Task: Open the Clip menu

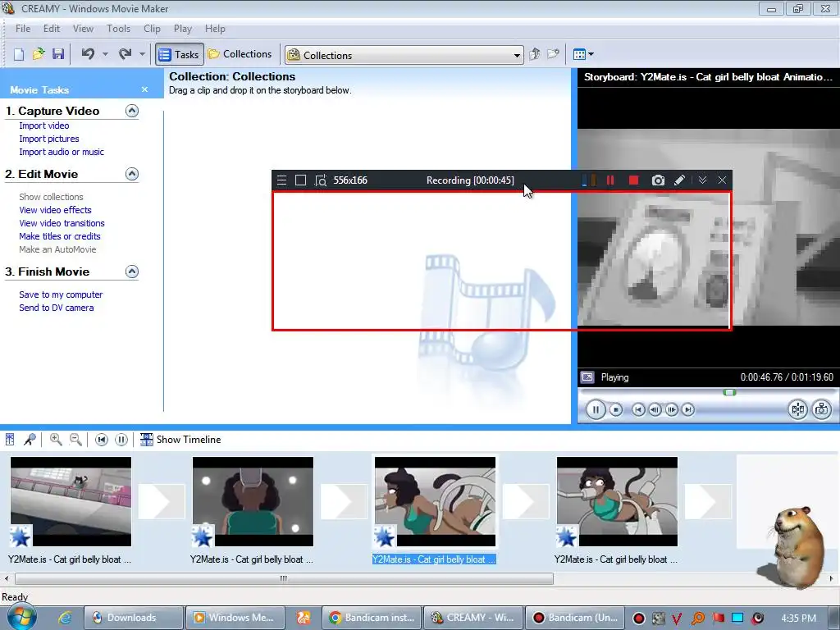Action: pos(152,29)
